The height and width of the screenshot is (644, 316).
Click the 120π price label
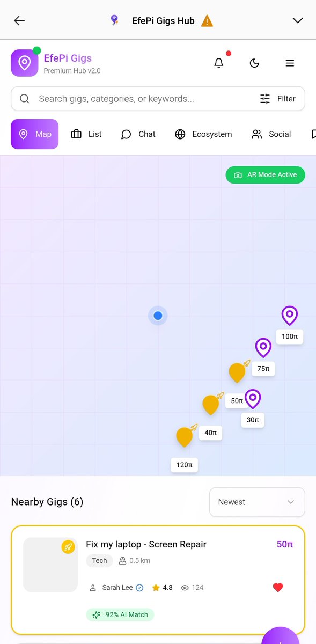tap(185, 465)
